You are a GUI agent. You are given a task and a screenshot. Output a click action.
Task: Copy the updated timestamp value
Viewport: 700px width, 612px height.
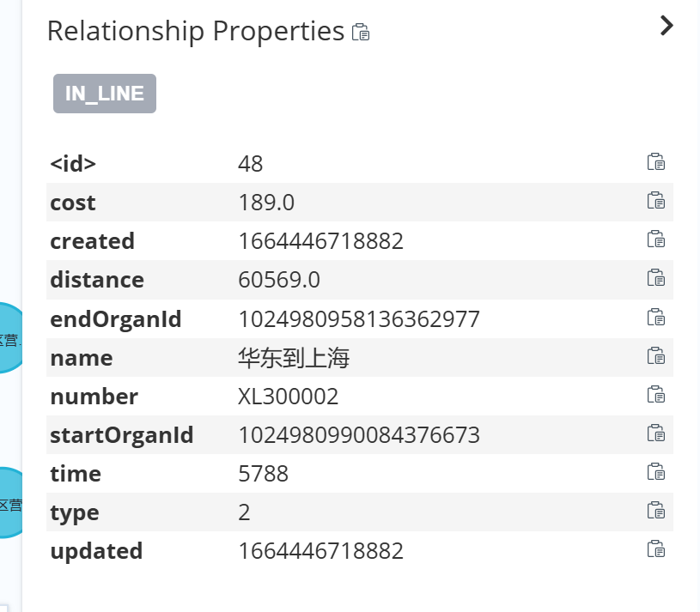click(655, 549)
